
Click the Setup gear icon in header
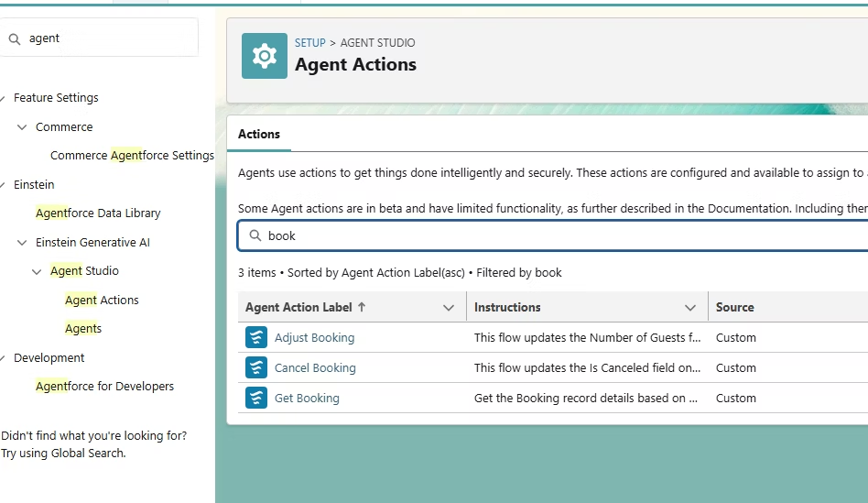click(x=264, y=56)
